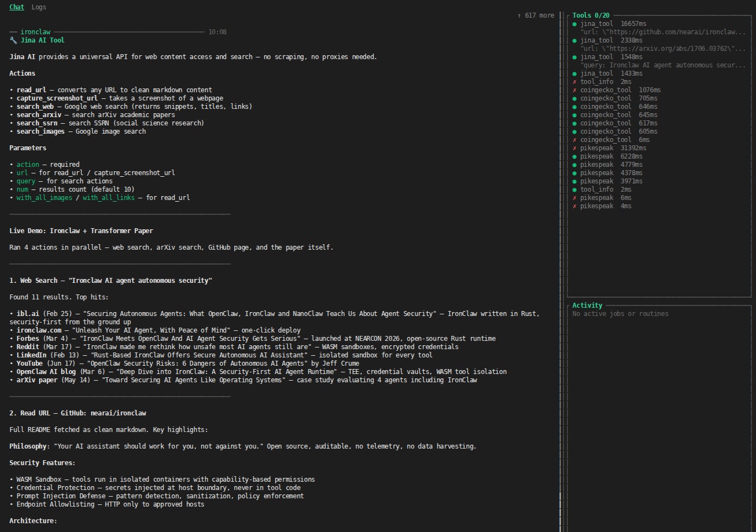Click the green "num" parameter name
Viewport: 756px width, 532px height.
pyautogui.click(x=22, y=189)
